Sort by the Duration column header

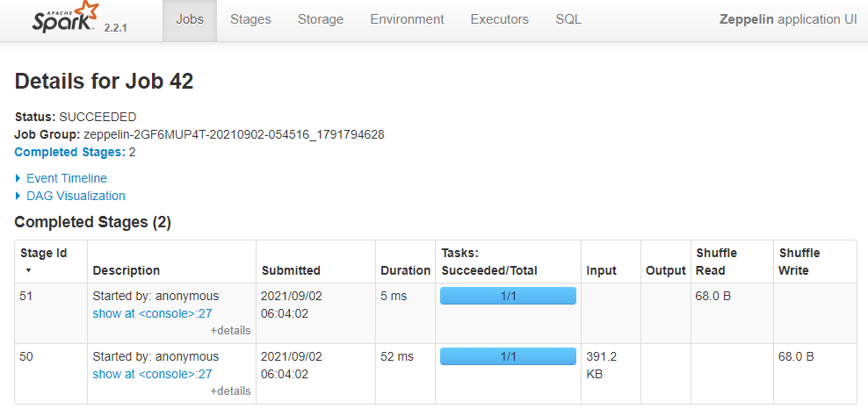(405, 270)
